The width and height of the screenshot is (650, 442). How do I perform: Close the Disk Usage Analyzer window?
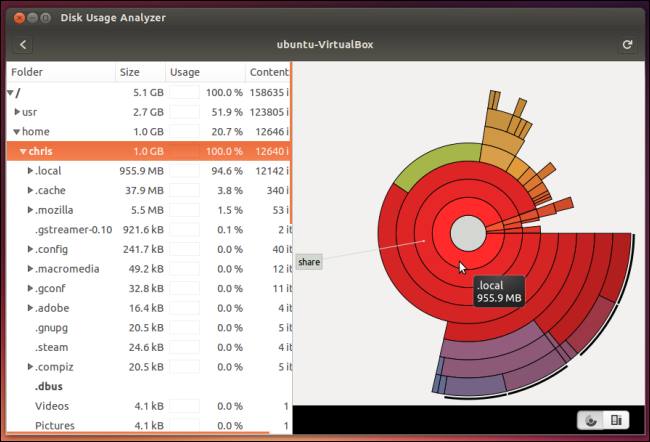pos(15,18)
